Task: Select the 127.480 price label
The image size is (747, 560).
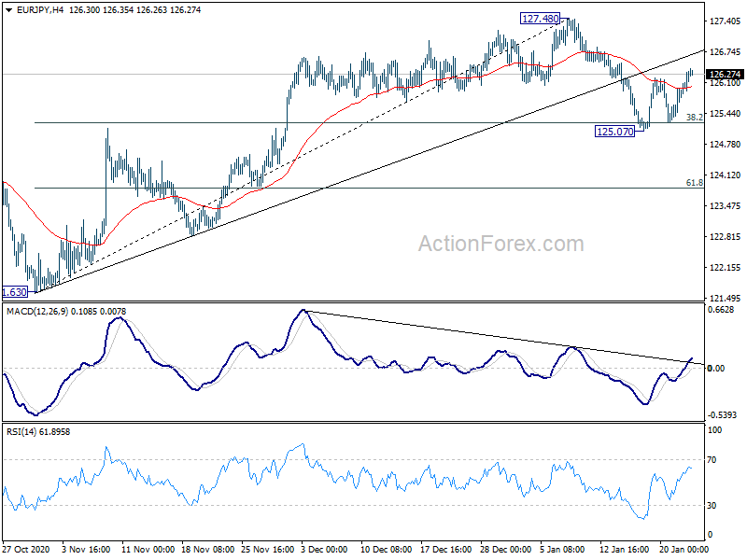Action: [x=541, y=19]
